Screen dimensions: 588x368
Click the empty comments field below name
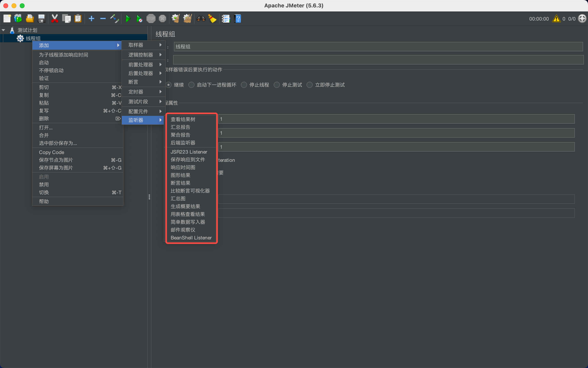[378, 60]
